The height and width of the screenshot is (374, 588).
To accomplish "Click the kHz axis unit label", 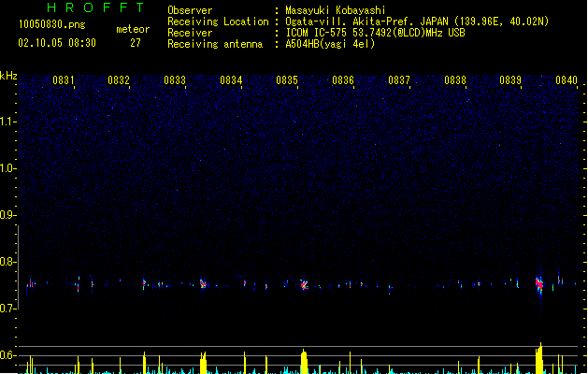I will pos(8,76).
